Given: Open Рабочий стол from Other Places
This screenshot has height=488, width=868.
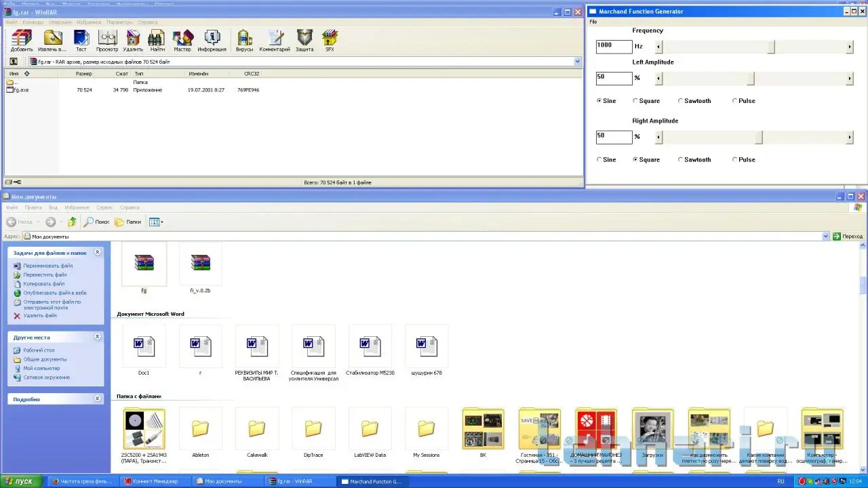Looking at the screenshot, I should pyautogui.click(x=39, y=350).
